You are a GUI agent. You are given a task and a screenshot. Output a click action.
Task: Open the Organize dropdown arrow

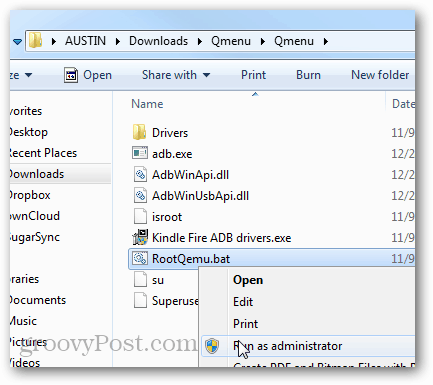point(29,75)
